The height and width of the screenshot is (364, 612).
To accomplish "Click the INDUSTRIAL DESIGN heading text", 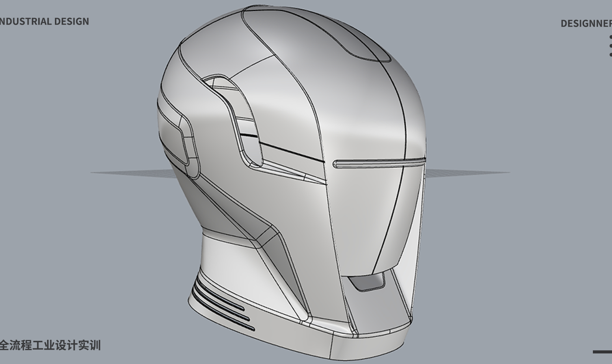I will click(44, 21).
